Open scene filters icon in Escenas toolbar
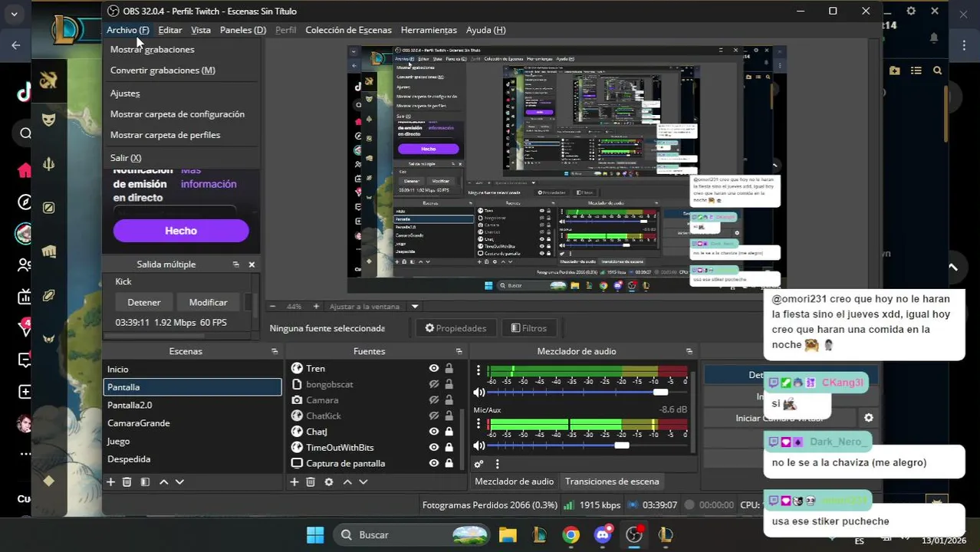Image resolution: width=980 pixels, height=552 pixels. (145, 482)
